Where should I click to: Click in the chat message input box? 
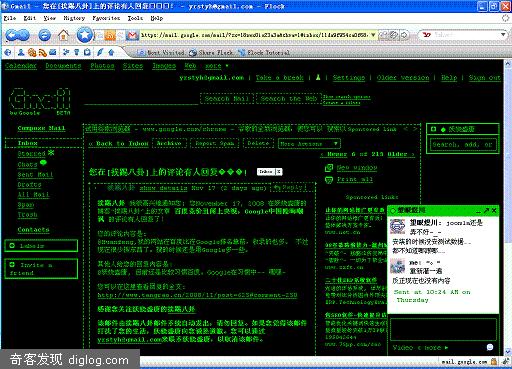pyautogui.click(x=444, y=329)
